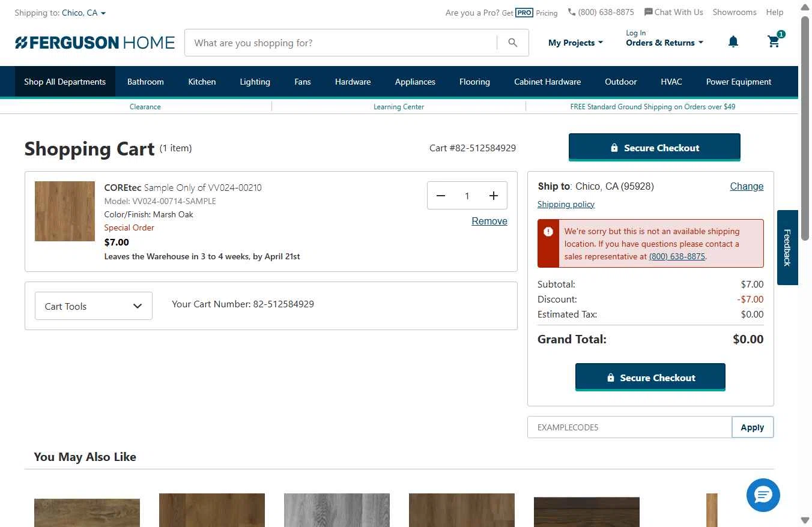Focus the What are you shopping for search box
Viewport: 812px width, 527px height.
(341, 43)
